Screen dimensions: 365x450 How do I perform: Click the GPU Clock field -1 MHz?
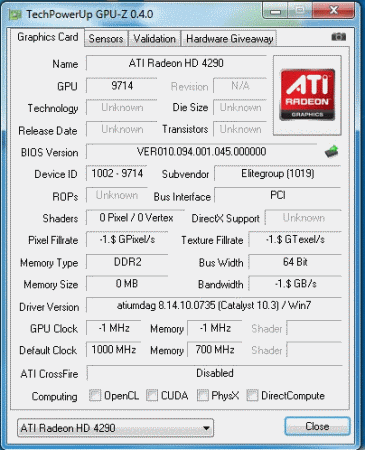point(114,328)
